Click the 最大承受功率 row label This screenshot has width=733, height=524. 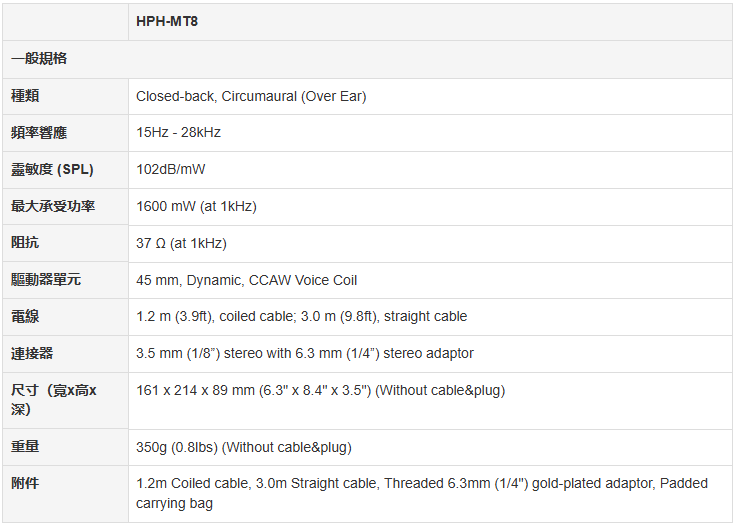pos(53,207)
